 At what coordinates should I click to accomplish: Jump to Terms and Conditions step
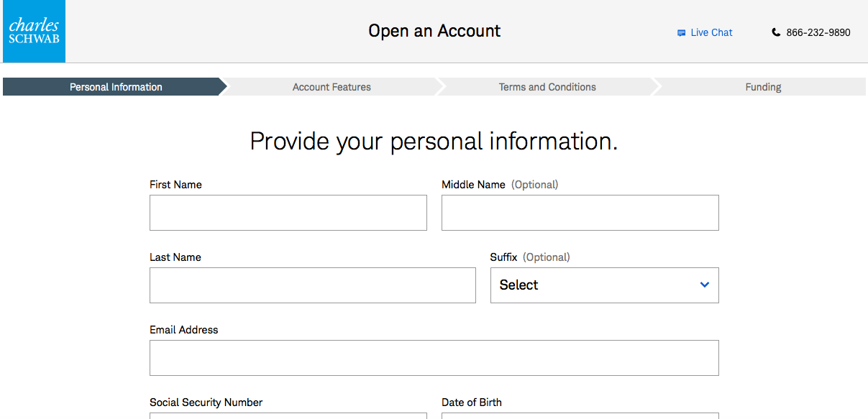click(547, 87)
